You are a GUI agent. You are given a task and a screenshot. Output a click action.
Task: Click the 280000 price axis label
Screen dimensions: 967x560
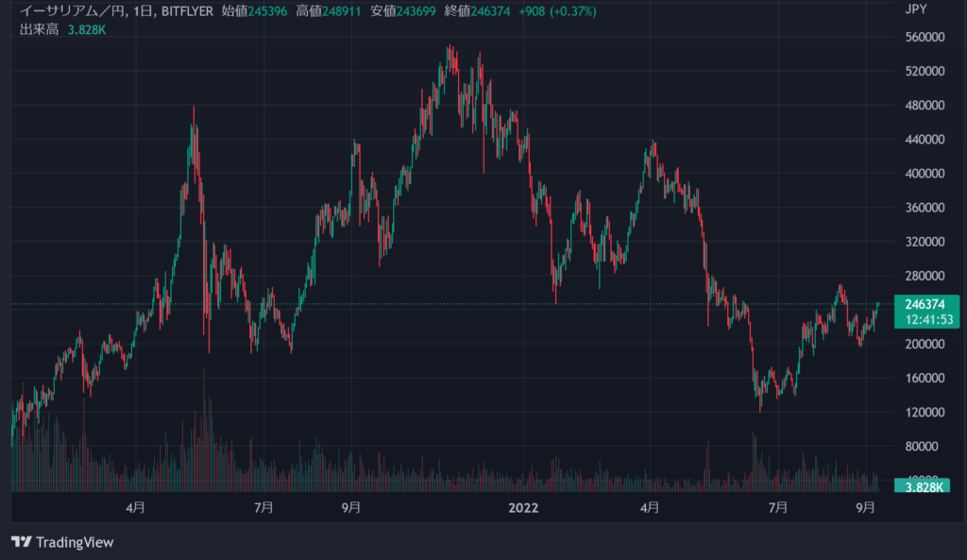[925, 276]
